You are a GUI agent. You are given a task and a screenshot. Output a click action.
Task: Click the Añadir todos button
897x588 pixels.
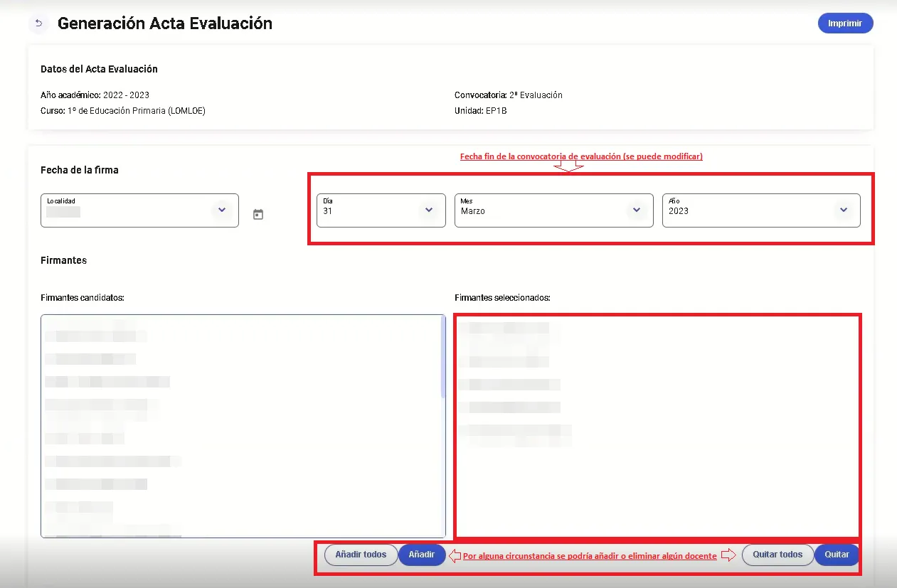(361, 555)
